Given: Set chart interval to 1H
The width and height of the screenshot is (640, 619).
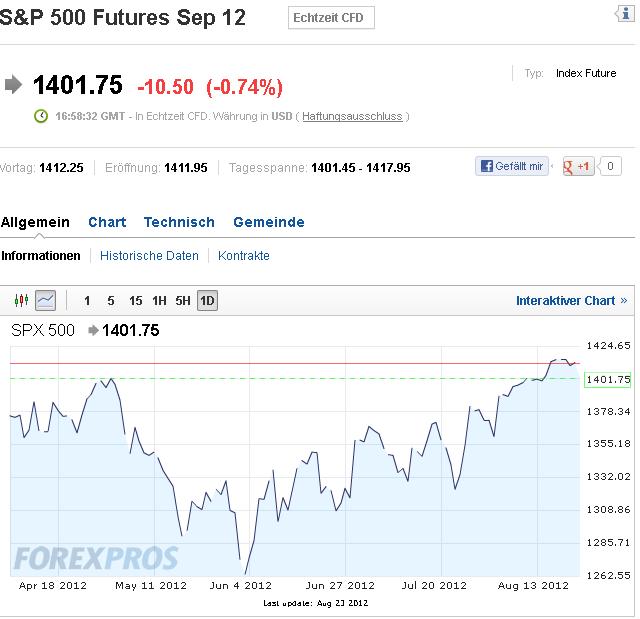Looking at the screenshot, I should click(160, 301).
